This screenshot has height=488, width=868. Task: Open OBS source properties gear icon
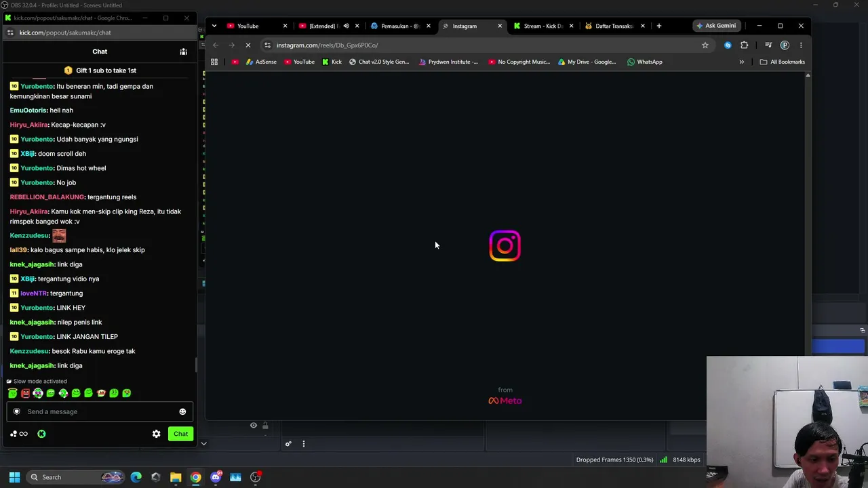point(288,444)
